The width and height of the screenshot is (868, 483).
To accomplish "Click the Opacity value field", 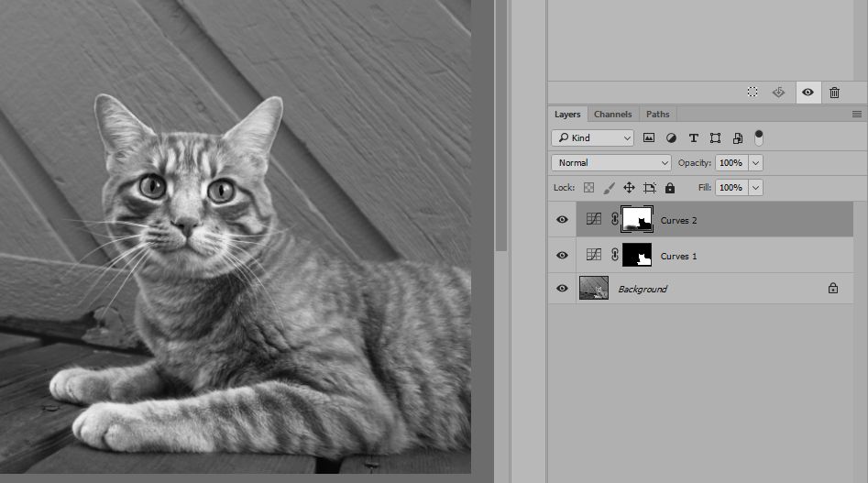I will [731, 162].
